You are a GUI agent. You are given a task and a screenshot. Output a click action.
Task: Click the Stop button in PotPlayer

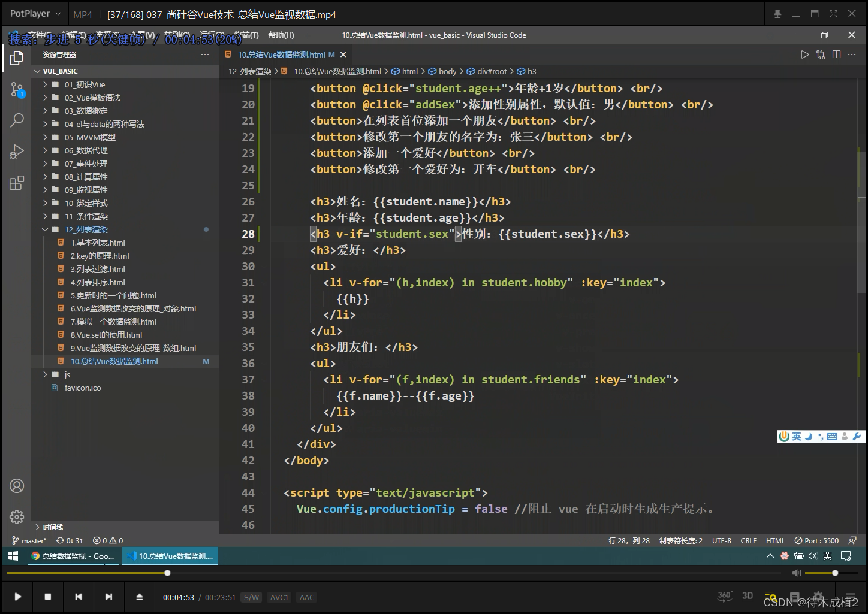click(x=48, y=597)
